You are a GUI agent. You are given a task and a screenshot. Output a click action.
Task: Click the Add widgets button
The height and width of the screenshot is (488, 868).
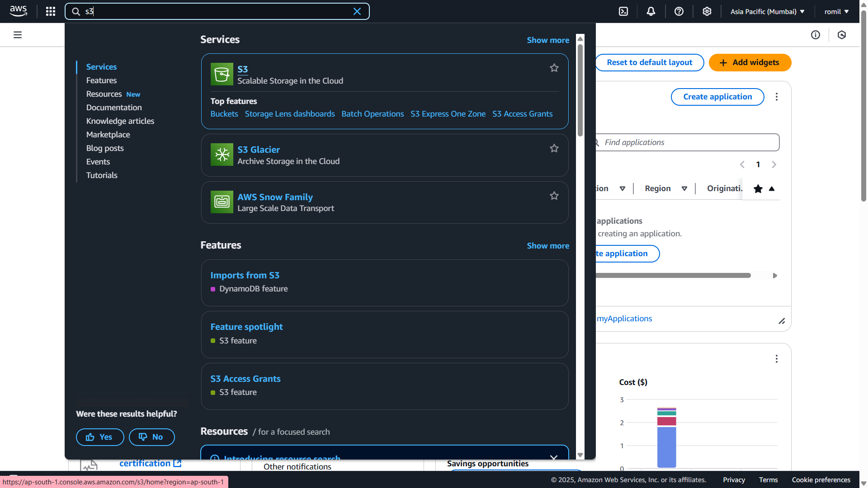750,62
